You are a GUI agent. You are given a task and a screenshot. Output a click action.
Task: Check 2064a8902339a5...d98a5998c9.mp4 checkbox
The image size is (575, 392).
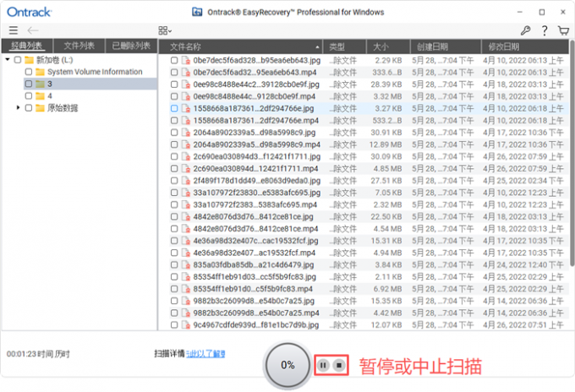174,144
